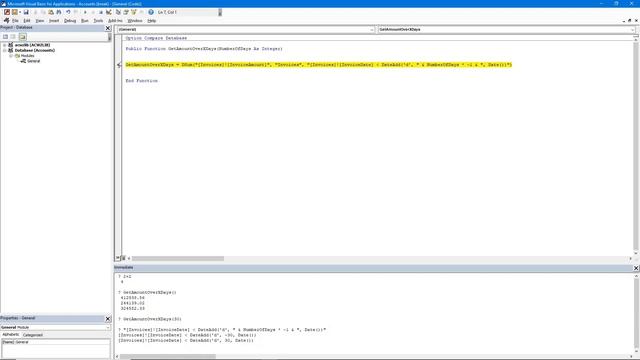Click the highlighted DSum code line
Image resolution: width=640 pixels, height=360 pixels.
(x=318, y=64)
